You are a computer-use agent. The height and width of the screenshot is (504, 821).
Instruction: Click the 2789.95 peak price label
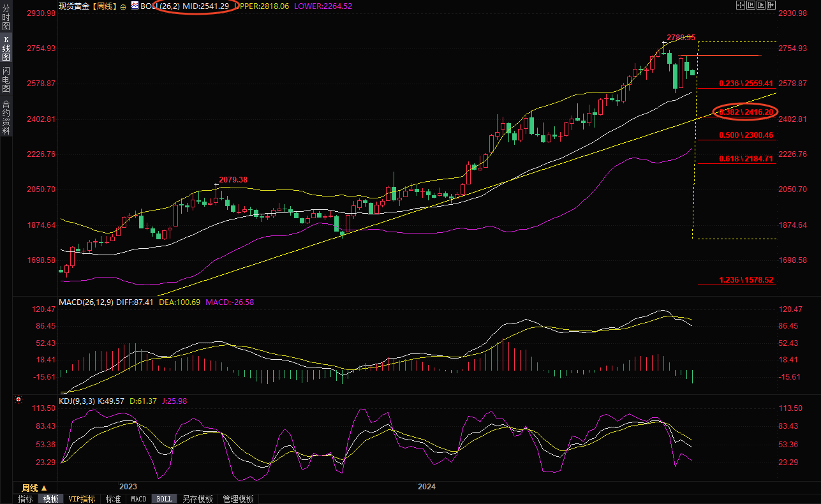681,38
